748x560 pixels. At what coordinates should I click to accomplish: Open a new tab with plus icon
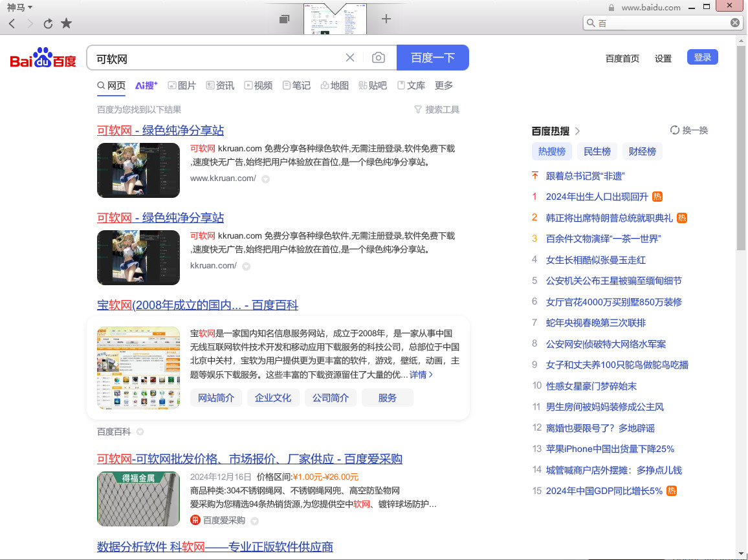click(x=386, y=19)
